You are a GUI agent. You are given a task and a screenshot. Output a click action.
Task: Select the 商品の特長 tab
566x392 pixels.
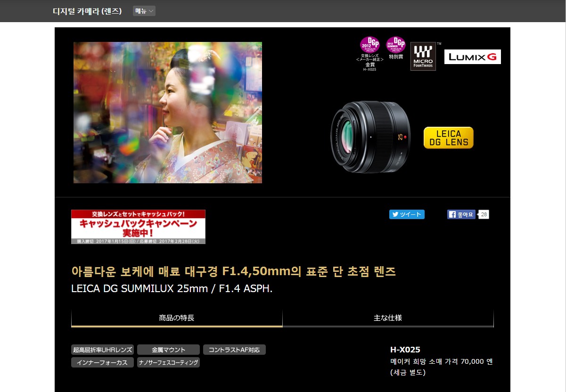[x=177, y=318]
